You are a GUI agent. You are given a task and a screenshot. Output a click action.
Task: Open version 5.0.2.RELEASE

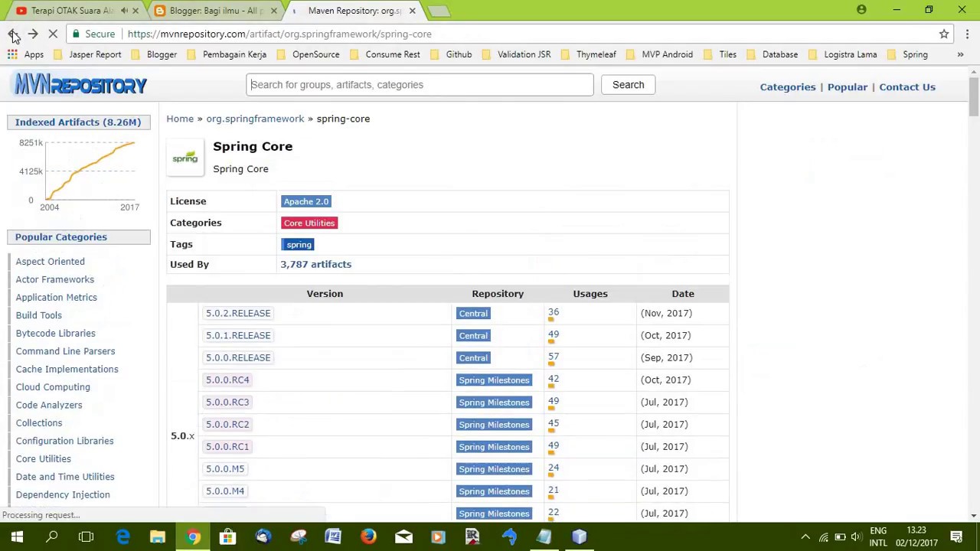238,313
